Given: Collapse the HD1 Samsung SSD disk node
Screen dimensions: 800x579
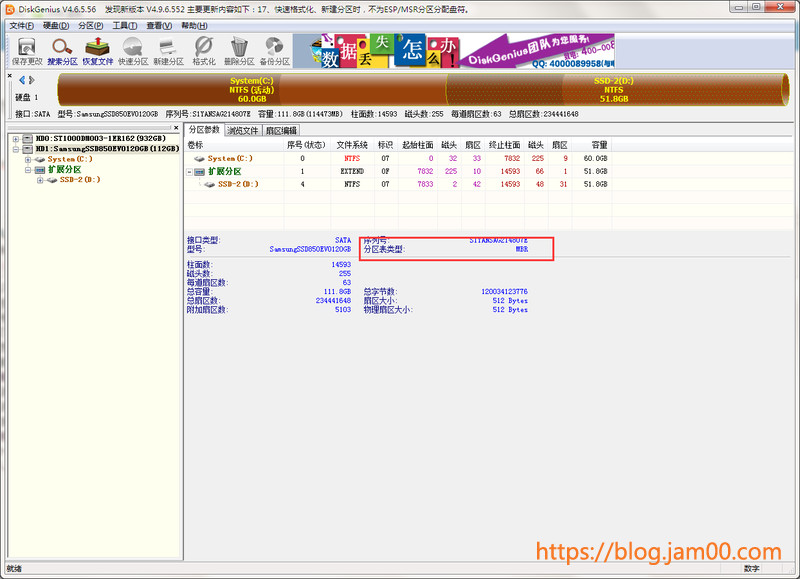Looking at the screenshot, I should (x=17, y=149).
